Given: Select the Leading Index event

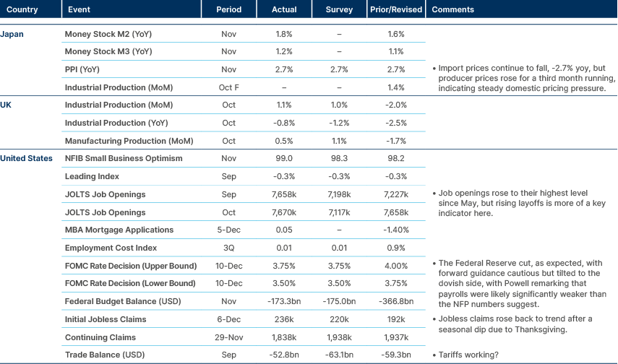Looking at the screenshot, I should [x=92, y=176].
